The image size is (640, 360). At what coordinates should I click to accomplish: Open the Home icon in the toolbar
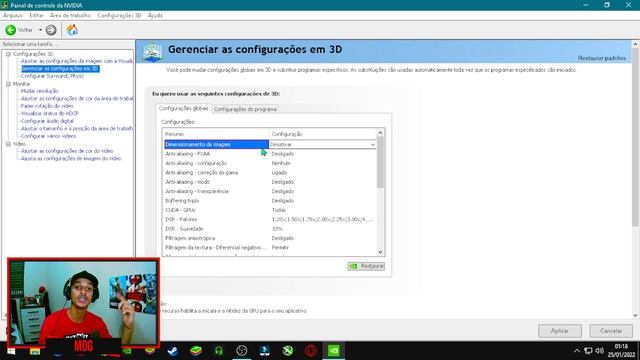click(x=72, y=30)
